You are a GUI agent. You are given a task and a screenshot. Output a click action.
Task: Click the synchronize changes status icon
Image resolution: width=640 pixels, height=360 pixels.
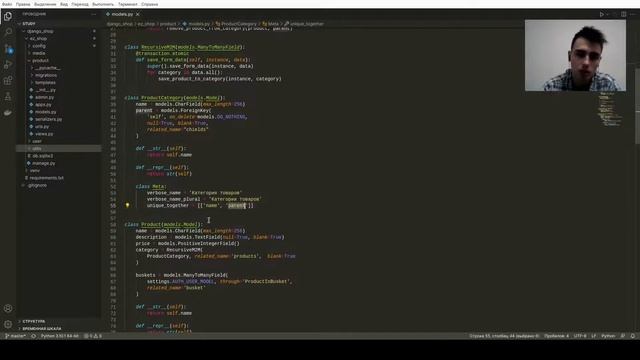click(x=33, y=336)
